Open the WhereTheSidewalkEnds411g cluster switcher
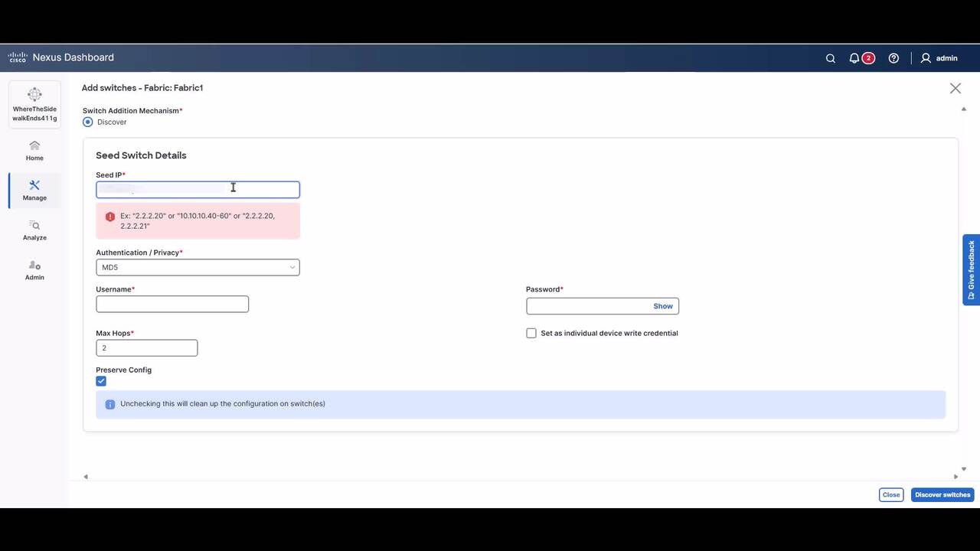Image resolution: width=980 pixels, height=551 pixels. point(34,104)
